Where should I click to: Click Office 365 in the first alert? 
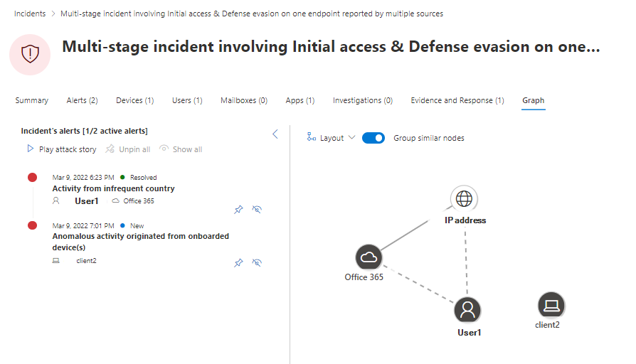tap(139, 201)
